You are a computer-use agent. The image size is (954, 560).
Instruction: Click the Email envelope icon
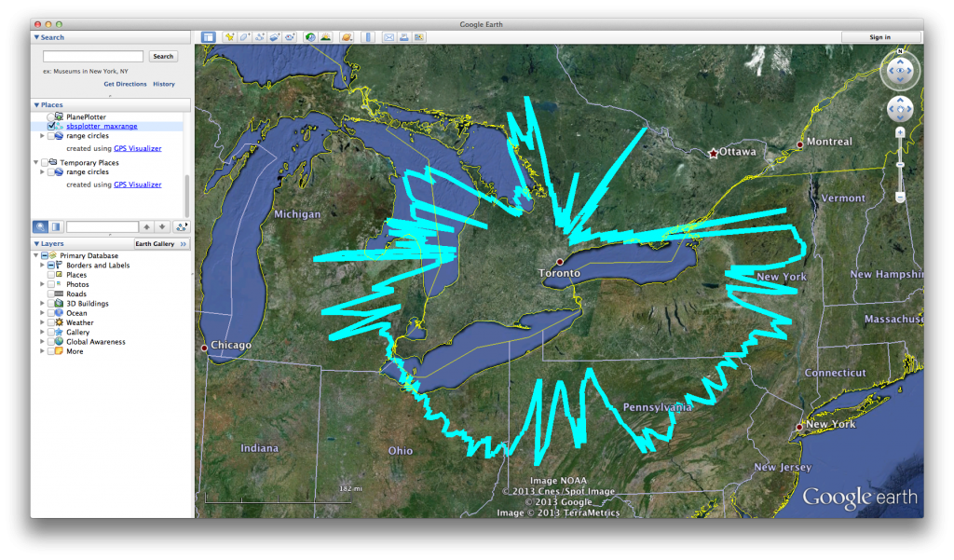(388, 37)
